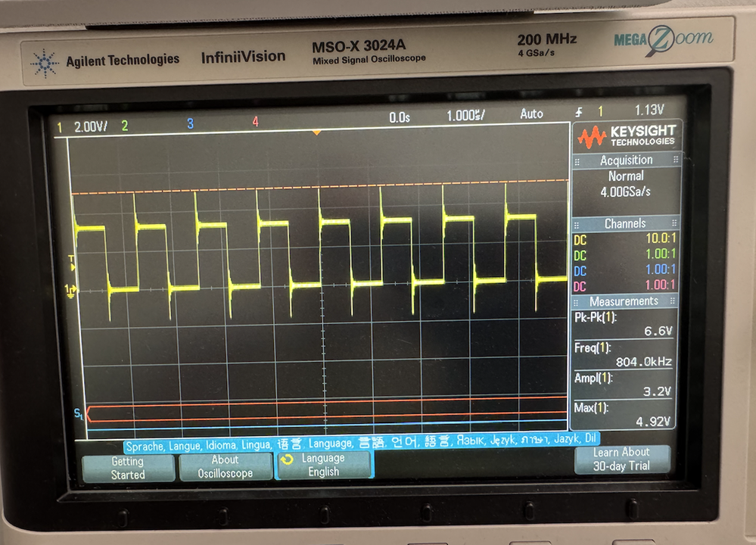Click the 0.0s delay readout

point(400,117)
